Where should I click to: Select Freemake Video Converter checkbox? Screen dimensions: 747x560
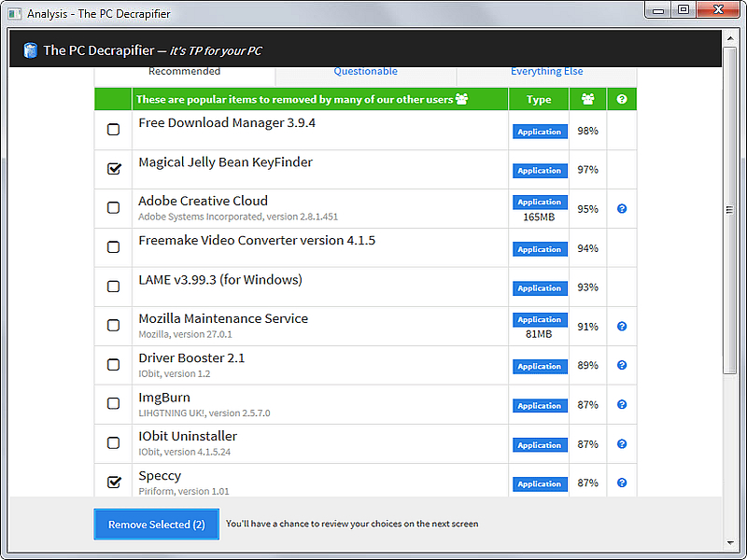[113, 246]
